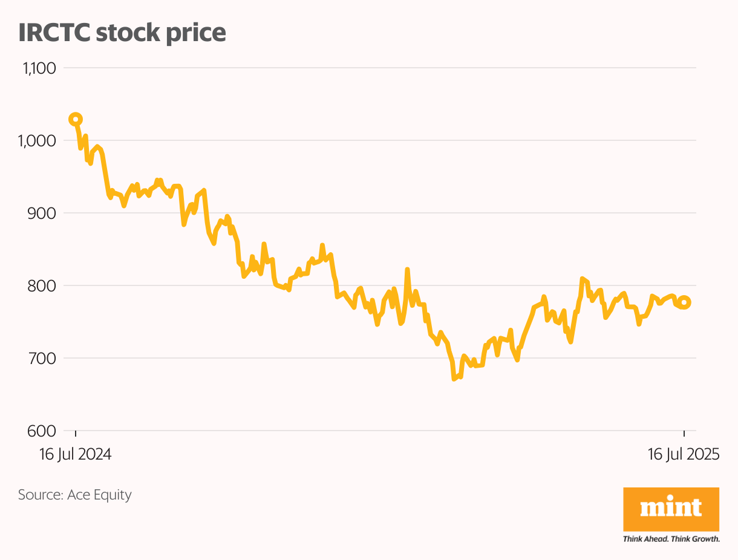
Task: Click the ending circle marker on the line
Action: pos(685,302)
